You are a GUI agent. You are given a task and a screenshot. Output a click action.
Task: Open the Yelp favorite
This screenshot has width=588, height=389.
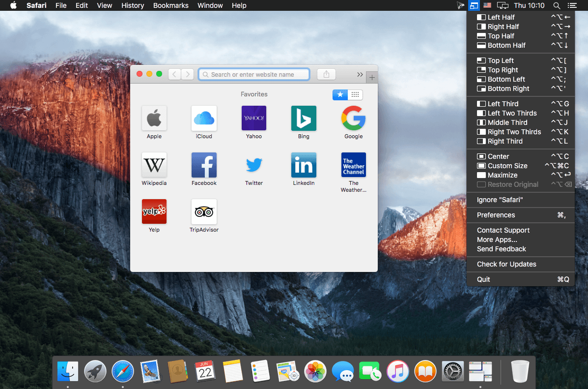point(154,211)
